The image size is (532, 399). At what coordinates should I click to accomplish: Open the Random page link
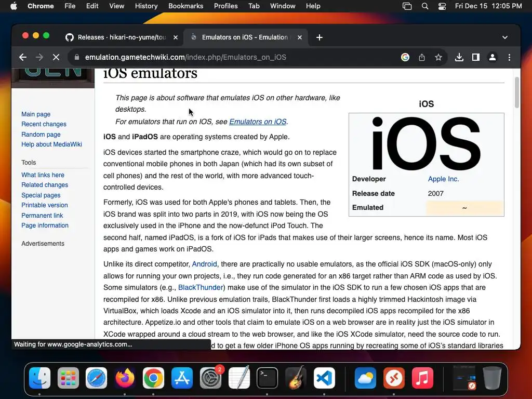pyautogui.click(x=41, y=135)
